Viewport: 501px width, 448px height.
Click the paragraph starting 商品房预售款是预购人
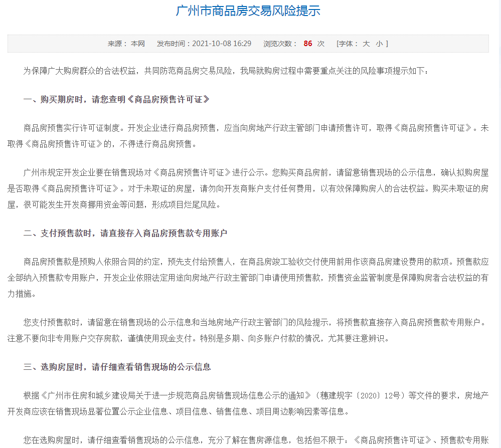pos(251,277)
